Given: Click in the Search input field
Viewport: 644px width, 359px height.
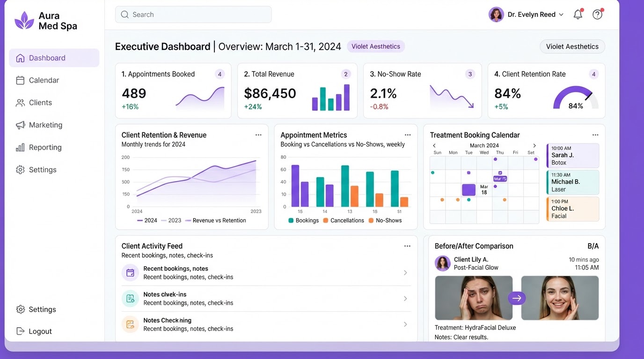Looking at the screenshot, I should [193, 14].
